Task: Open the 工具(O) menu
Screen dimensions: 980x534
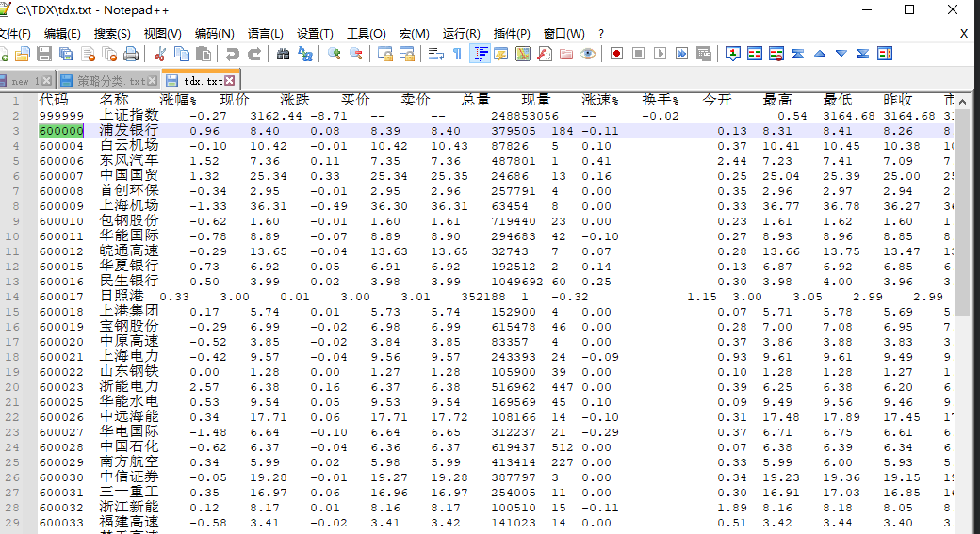Action: [367, 34]
